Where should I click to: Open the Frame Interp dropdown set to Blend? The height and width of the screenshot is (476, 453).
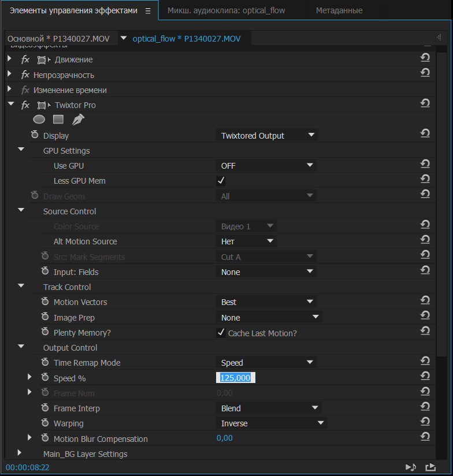tap(269, 408)
